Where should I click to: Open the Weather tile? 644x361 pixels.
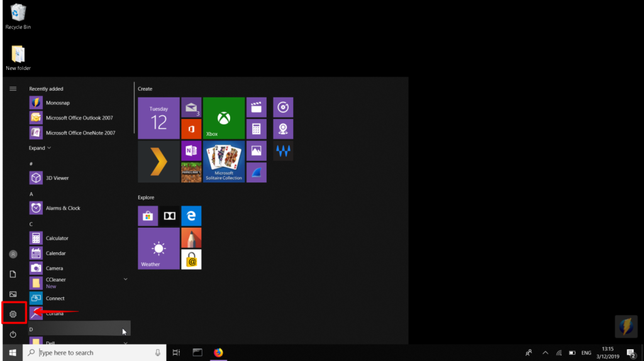point(158,248)
